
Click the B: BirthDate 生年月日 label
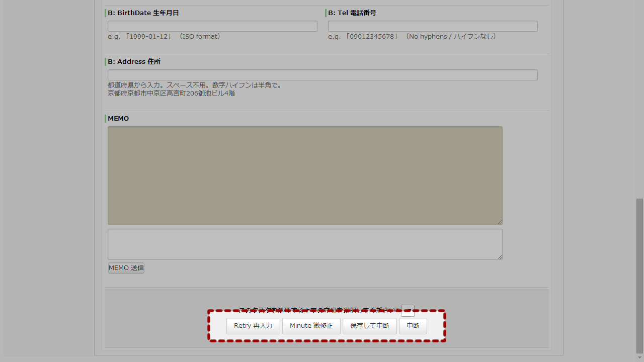[143, 13]
